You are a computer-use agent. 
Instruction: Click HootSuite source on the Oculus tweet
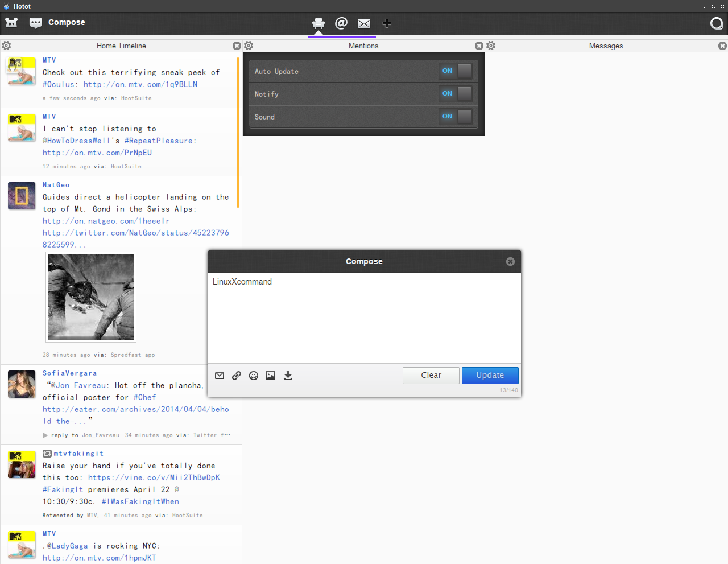click(x=136, y=98)
